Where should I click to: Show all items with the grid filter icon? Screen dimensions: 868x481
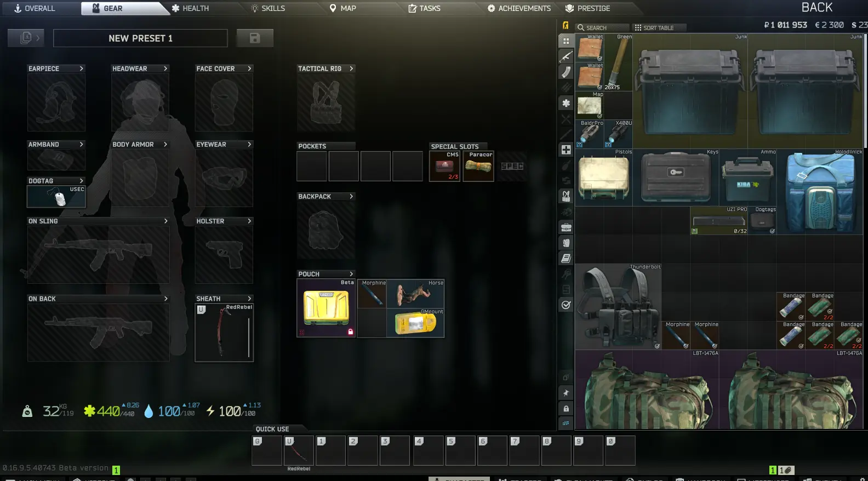[x=566, y=41]
